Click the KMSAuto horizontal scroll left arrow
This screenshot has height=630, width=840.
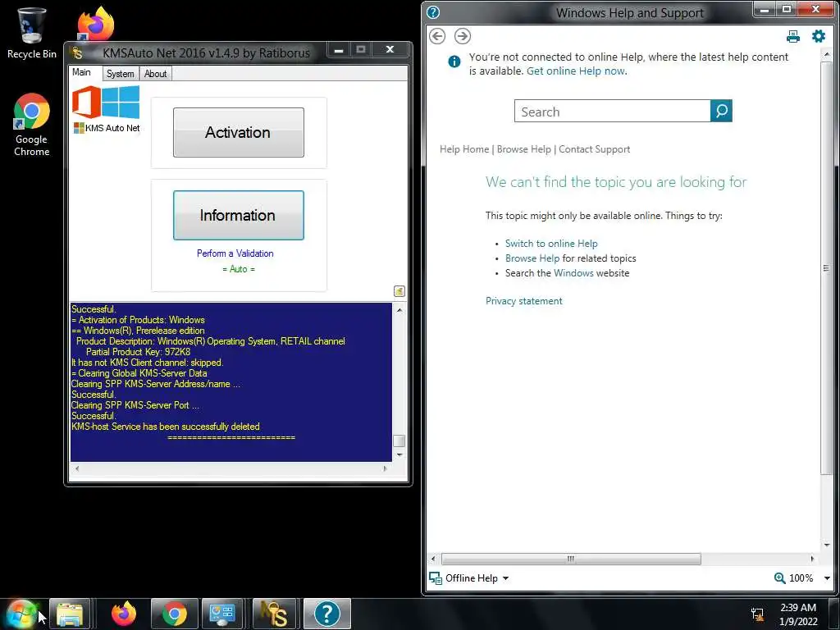coord(78,468)
